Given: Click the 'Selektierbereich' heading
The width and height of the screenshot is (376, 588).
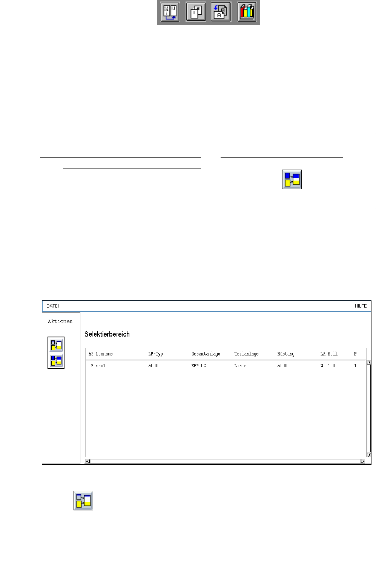Looking at the screenshot, I should [107, 334].
